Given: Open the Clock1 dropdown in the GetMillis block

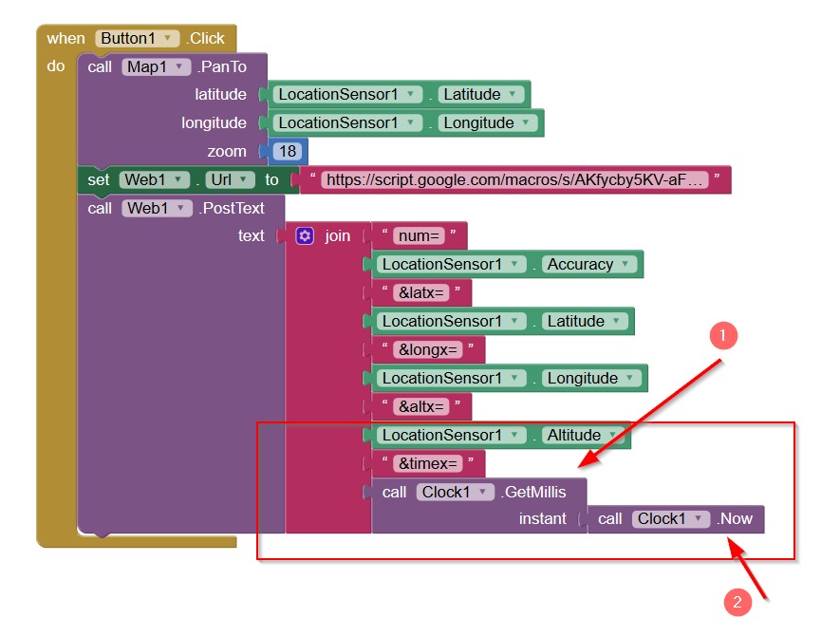Looking at the screenshot, I should pos(456,492).
